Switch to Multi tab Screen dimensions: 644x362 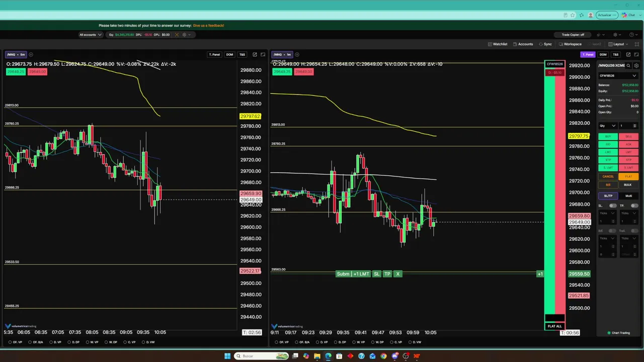tap(628, 196)
